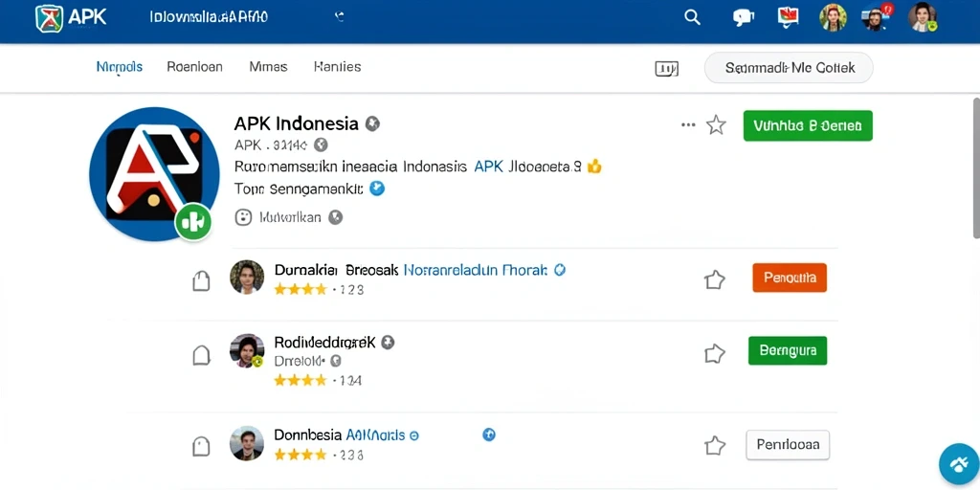The height and width of the screenshot is (490, 980).
Task: Click the floating blue round button
Action: pos(959,464)
